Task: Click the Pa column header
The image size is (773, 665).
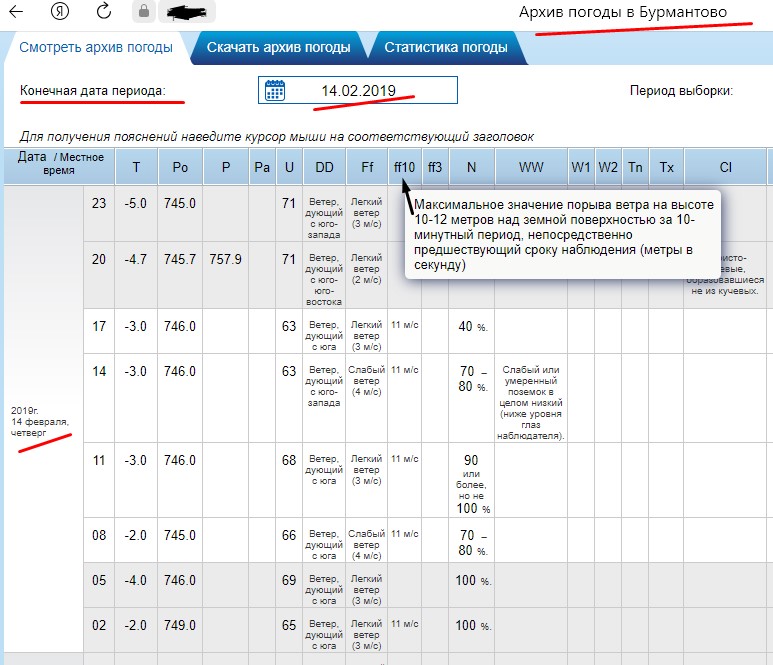Action: [x=262, y=167]
